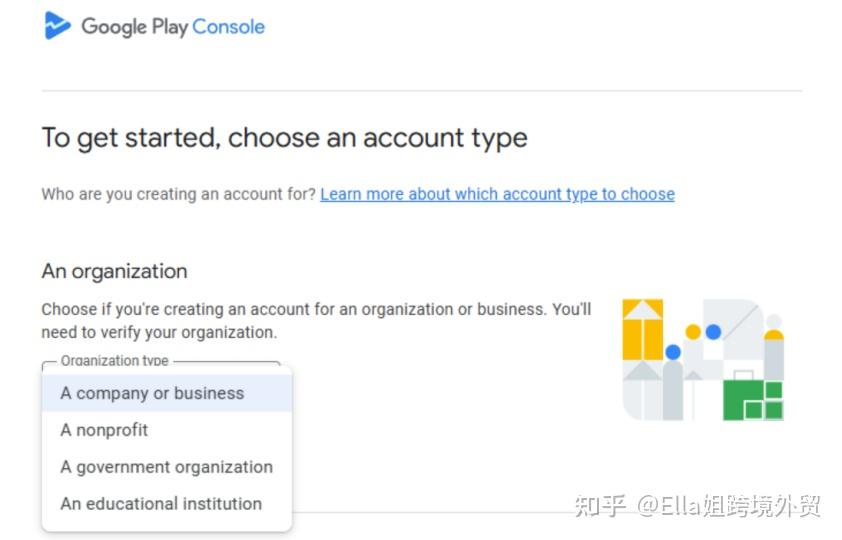Image resolution: width=842 pixels, height=540 pixels.
Task: Click the green briefcase illustration
Action: [753, 398]
